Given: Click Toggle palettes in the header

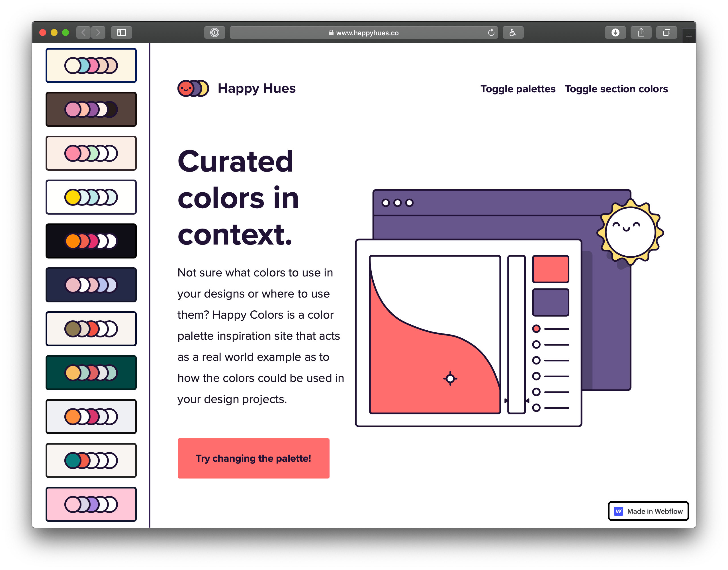Looking at the screenshot, I should click(518, 89).
